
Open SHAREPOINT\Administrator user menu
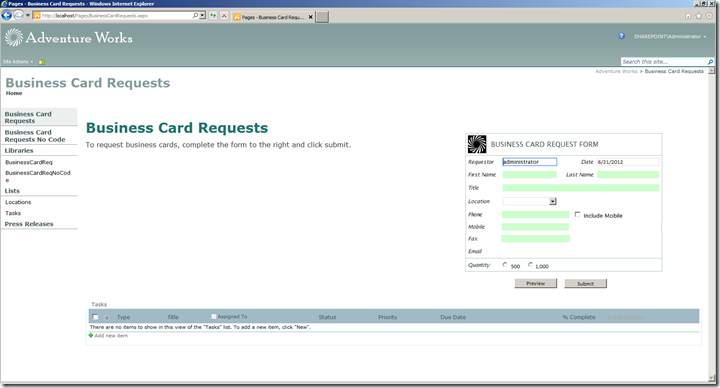click(x=670, y=36)
